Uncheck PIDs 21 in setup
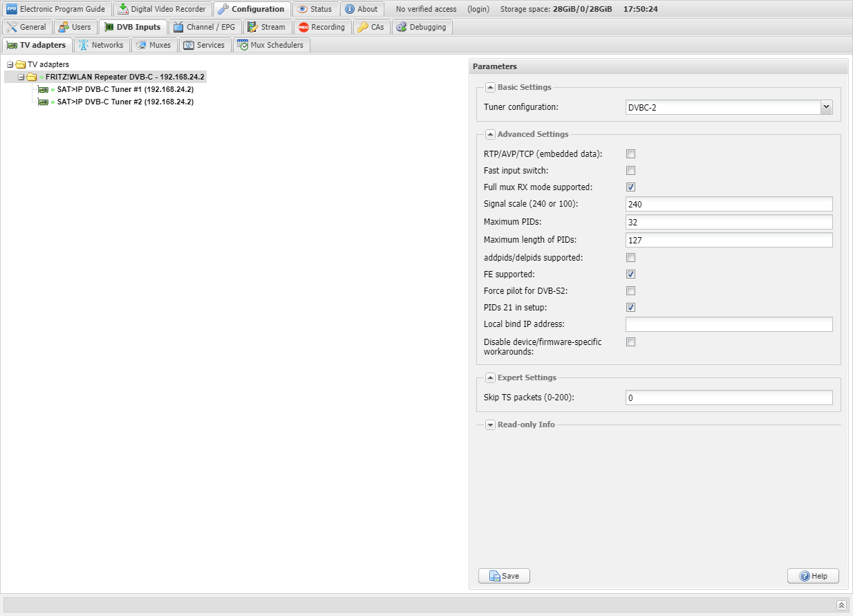This screenshot has height=616, width=853. pos(630,308)
